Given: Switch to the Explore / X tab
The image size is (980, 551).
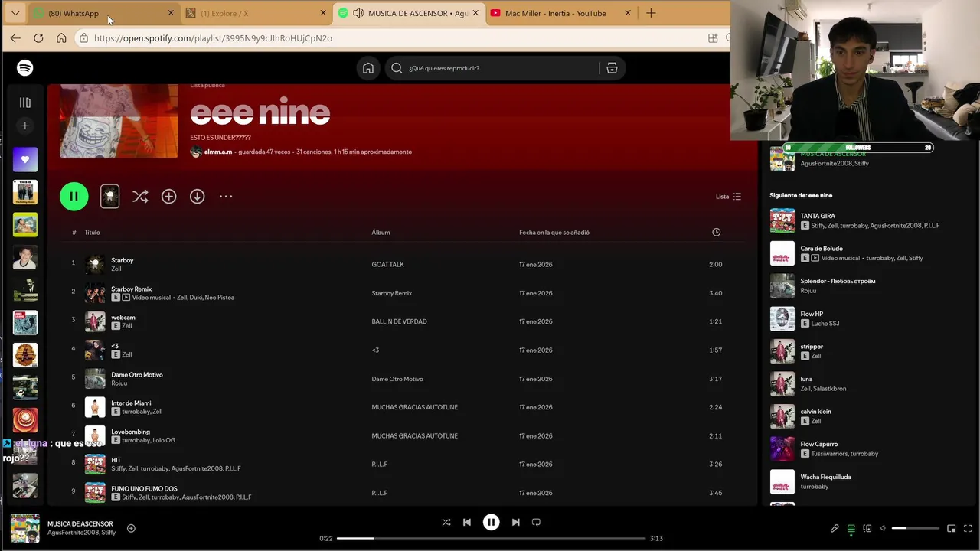Looking at the screenshot, I should click(256, 13).
